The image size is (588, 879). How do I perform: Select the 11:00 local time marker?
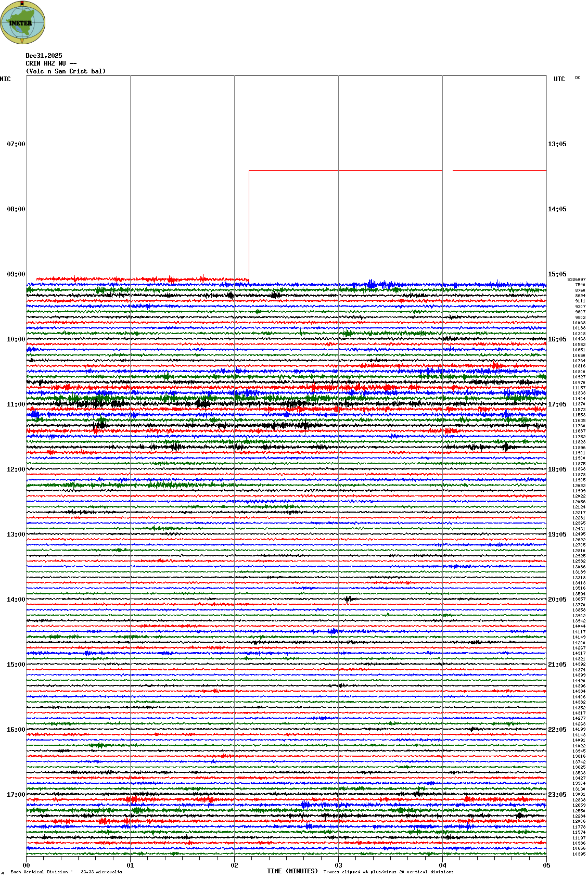[x=16, y=404]
